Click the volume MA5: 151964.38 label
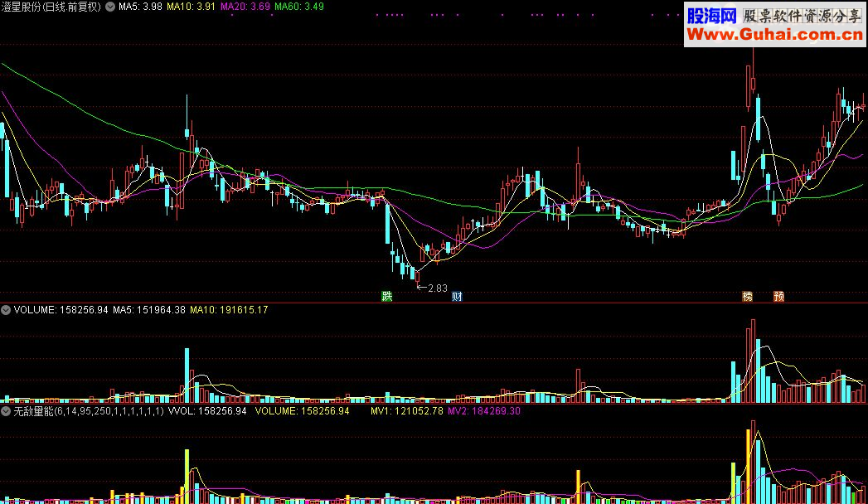This screenshot has height=504, width=868. pyautogui.click(x=149, y=310)
